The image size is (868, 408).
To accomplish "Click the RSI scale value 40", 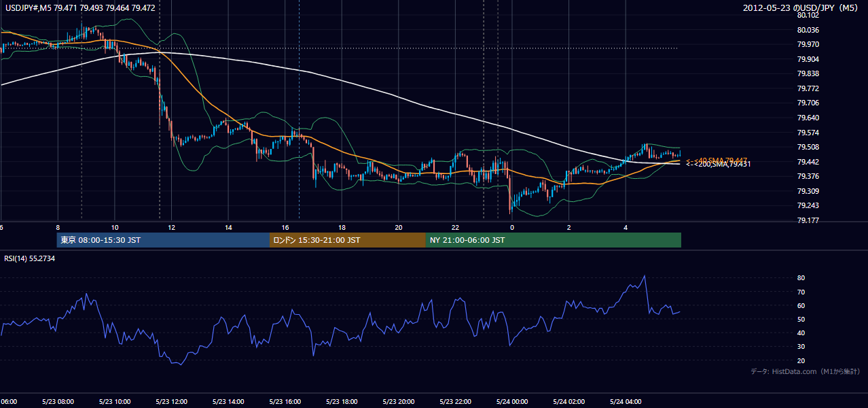I will [801, 333].
